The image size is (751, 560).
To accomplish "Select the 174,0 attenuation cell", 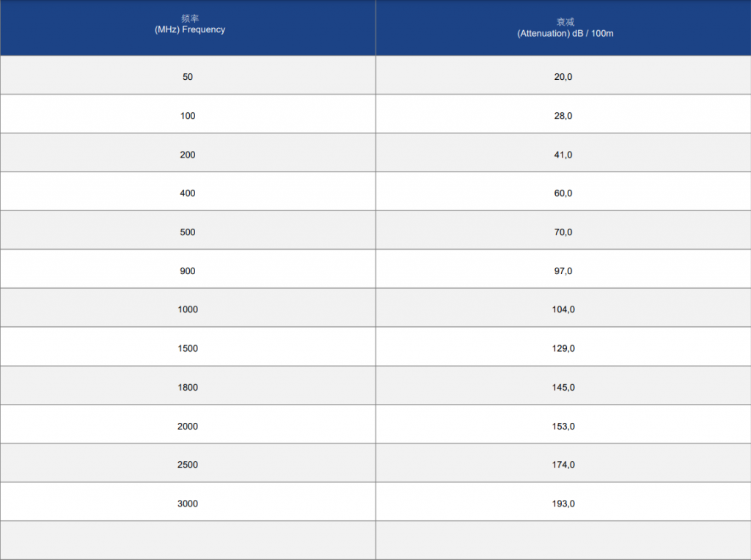I will [x=563, y=463].
